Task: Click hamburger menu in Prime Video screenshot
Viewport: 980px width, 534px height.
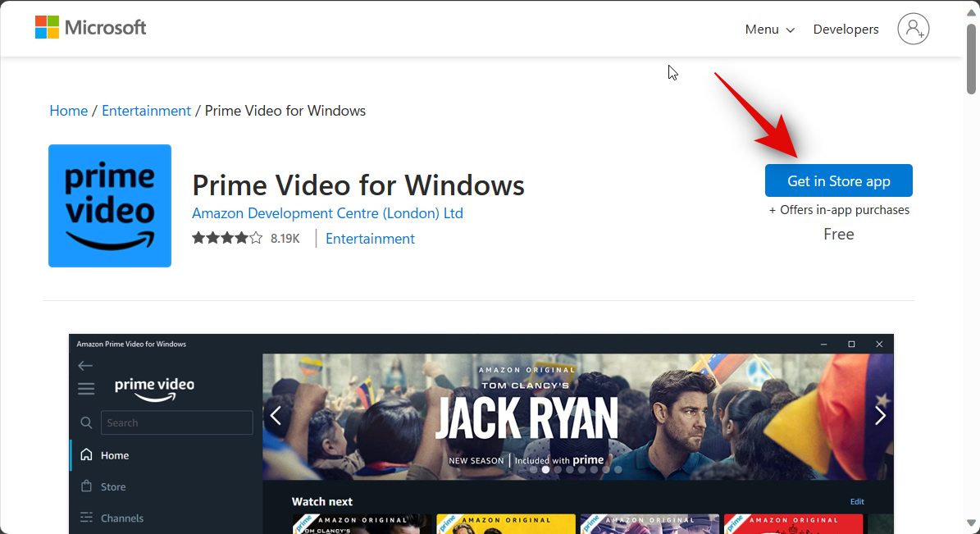Action: coord(86,389)
